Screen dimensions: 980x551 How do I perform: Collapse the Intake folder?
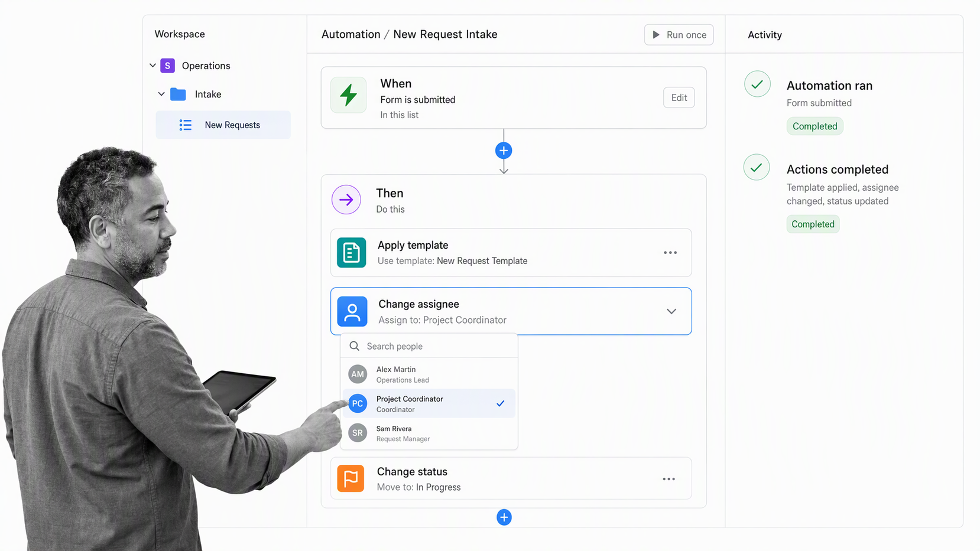[x=161, y=94]
